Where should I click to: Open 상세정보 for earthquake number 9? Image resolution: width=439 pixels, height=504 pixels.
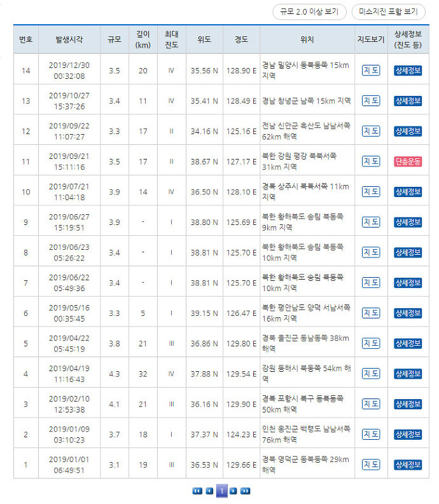click(408, 222)
